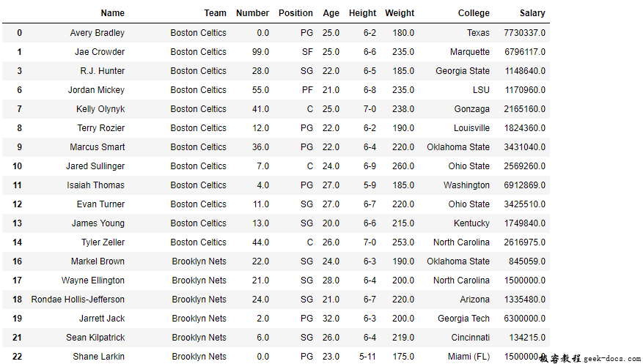Select the Avery Bradley name cell
Viewport: 643px width, 364px height.
tap(97, 33)
